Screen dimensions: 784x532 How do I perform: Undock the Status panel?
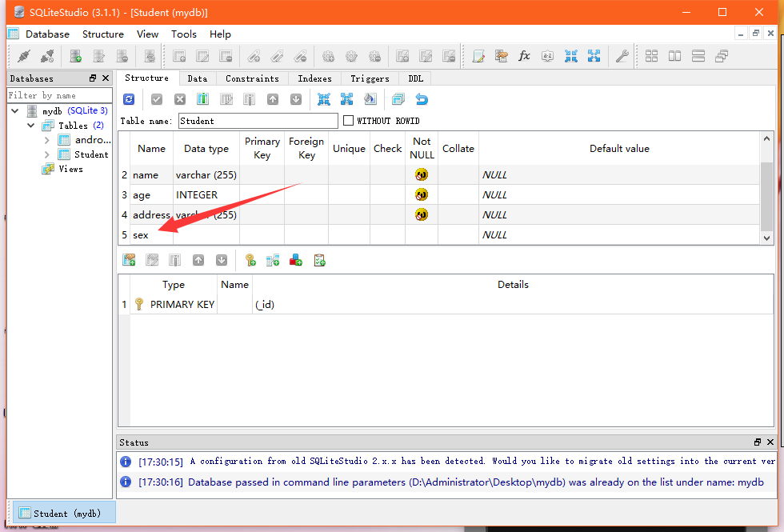758,442
